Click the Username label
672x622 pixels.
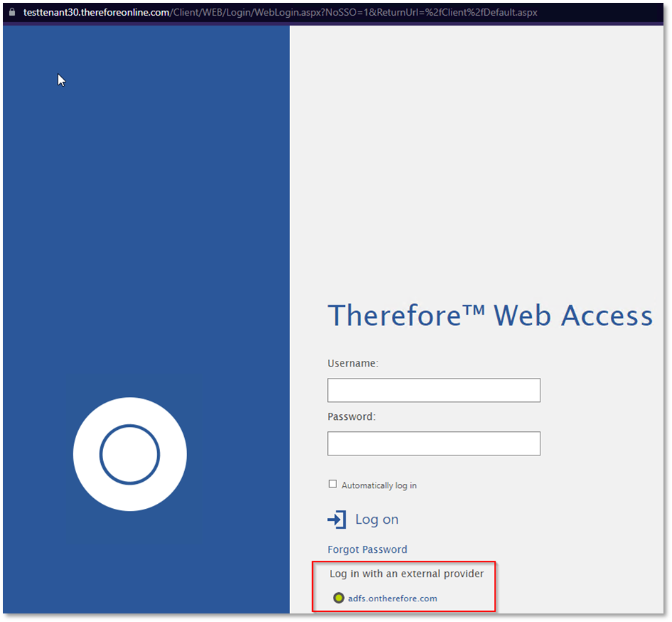click(353, 363)
